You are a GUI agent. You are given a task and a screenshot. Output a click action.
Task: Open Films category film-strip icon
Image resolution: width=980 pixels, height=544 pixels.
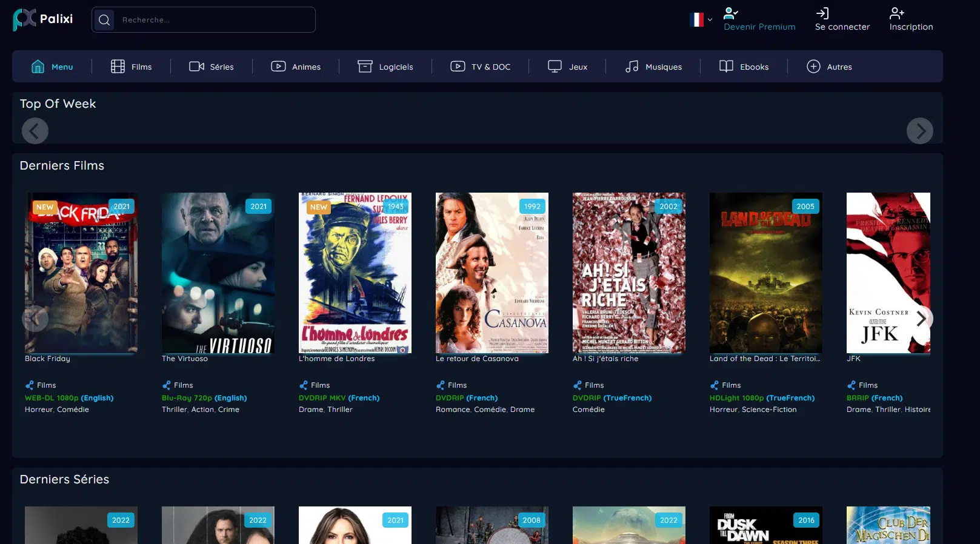[x=118, y=67]
